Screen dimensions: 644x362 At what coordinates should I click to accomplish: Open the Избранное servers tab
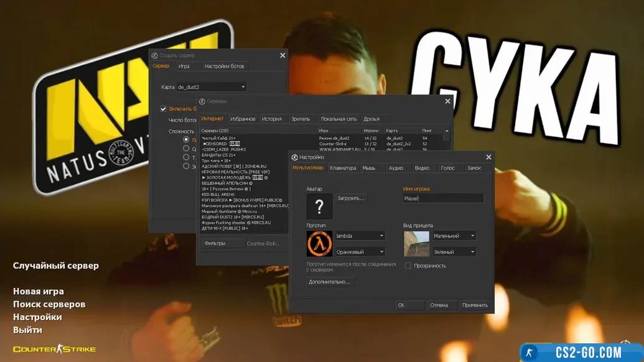point(243,119)
